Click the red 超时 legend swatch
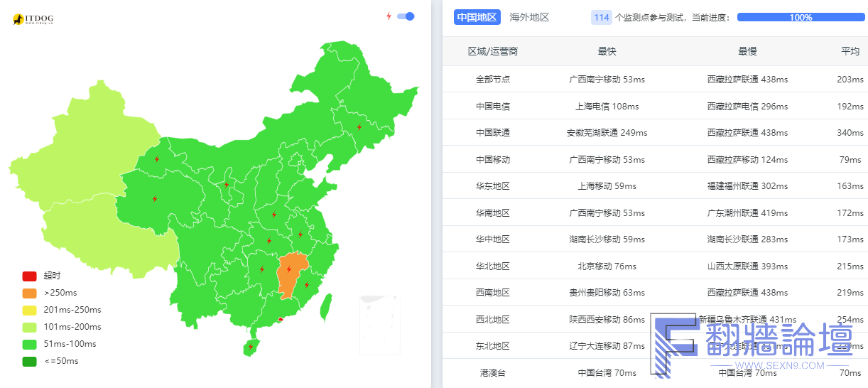Viewport: 868px width, 388px height. [x=29, y=276]
